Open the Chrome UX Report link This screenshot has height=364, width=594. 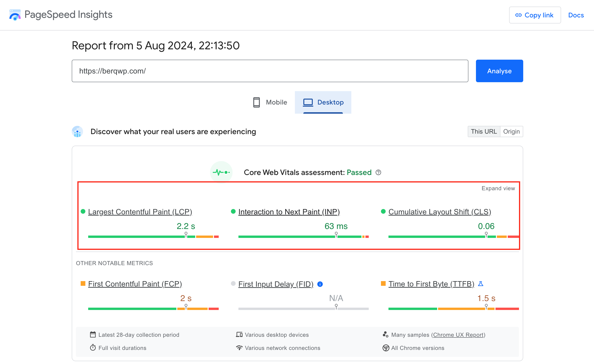coord(458,335)
